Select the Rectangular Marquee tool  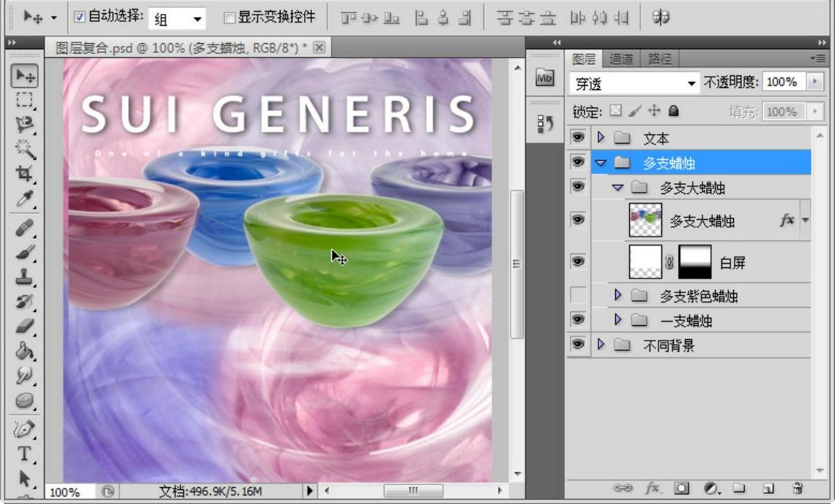24,100
